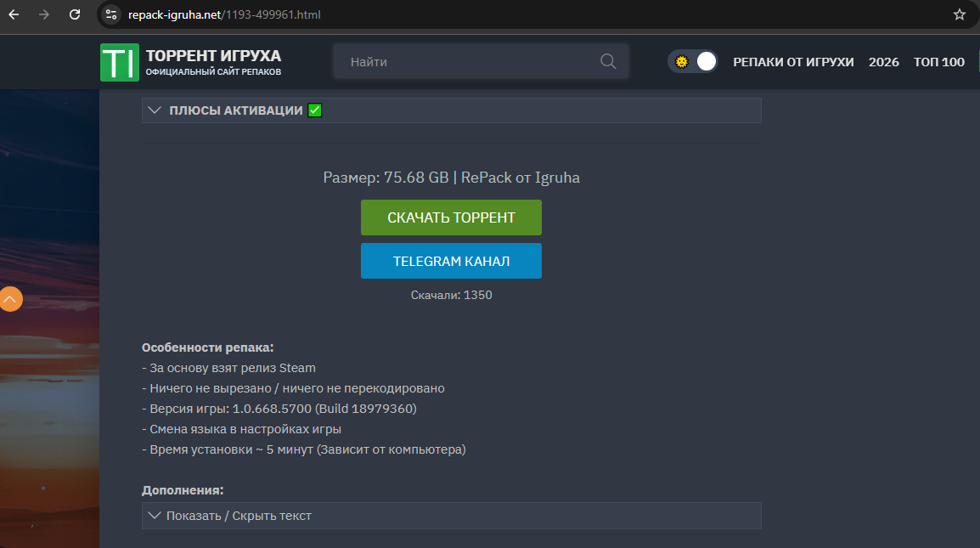The width and height of the screenshot is (980, 548).
Task: Reload the current page
Action: [75, 14]
